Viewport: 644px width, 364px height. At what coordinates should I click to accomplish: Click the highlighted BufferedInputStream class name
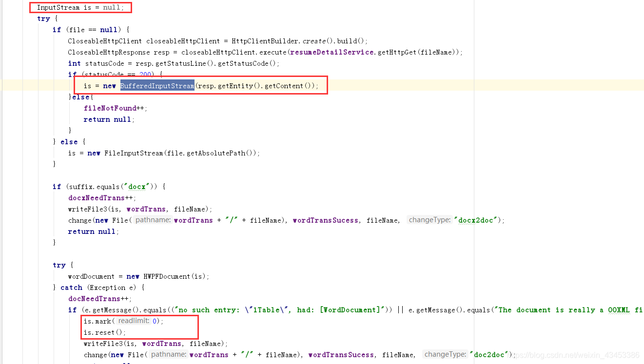click(x=157, y=86)
